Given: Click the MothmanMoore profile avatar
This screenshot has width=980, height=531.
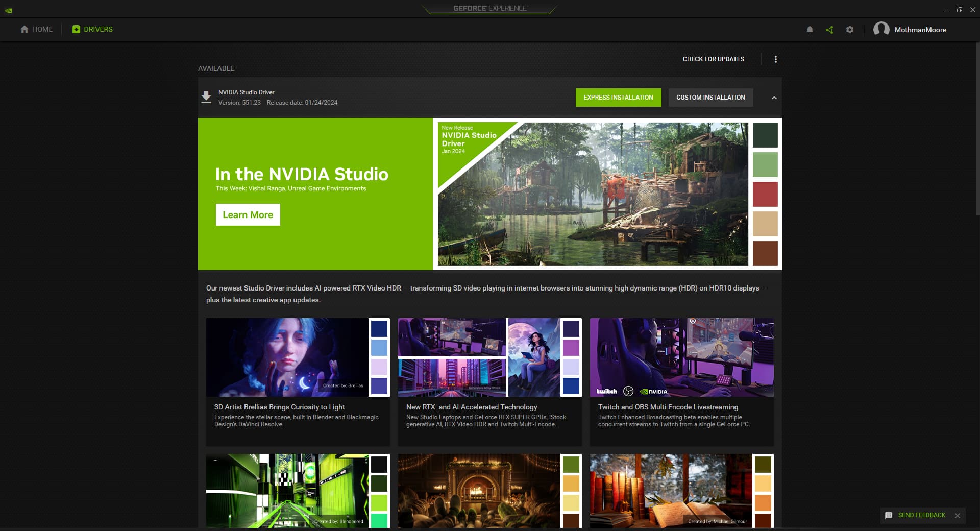Looking at the screenshot, I should coord(881,29).
